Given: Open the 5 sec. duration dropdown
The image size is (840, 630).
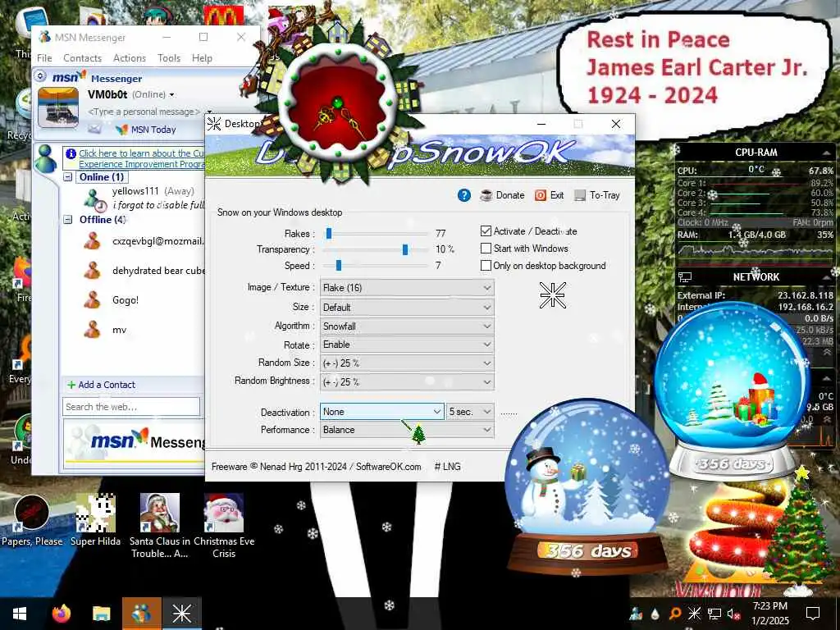Looking at the screenshot, I should click(470, 412).
